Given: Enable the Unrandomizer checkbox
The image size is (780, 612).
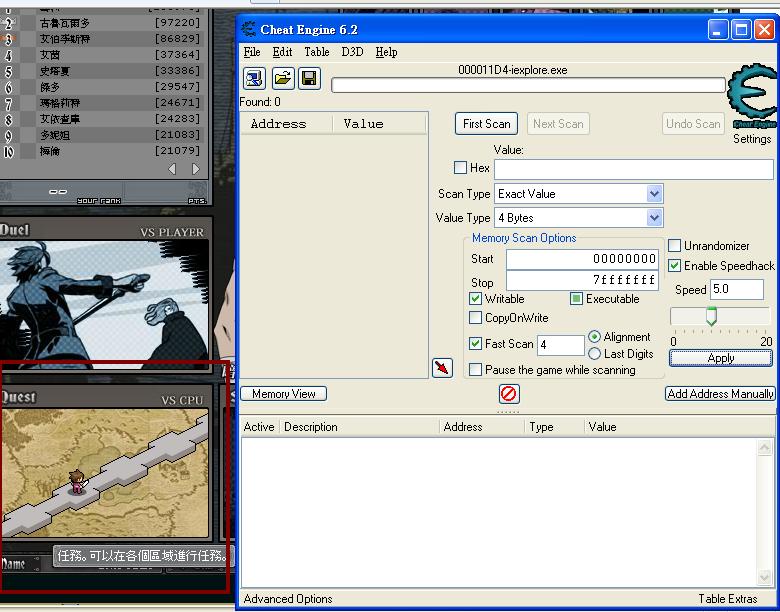Looking at the screenshot, I should 674,246.
